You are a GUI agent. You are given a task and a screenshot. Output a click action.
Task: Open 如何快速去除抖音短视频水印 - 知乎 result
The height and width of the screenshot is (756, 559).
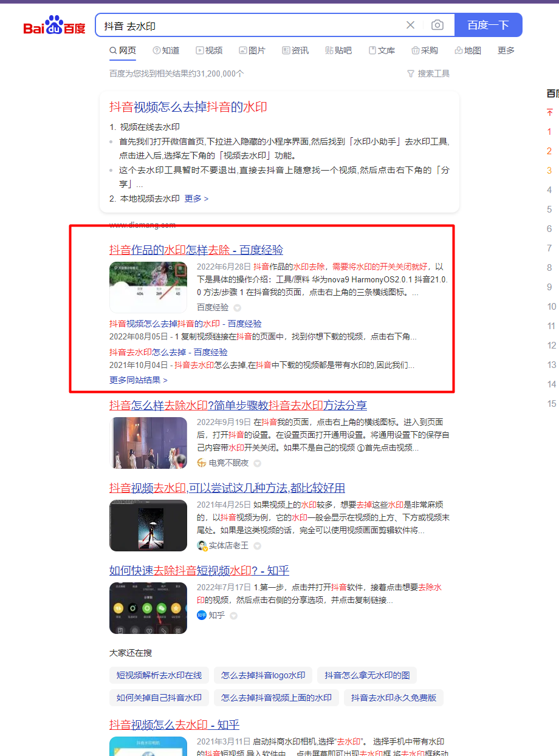[199, 571]
